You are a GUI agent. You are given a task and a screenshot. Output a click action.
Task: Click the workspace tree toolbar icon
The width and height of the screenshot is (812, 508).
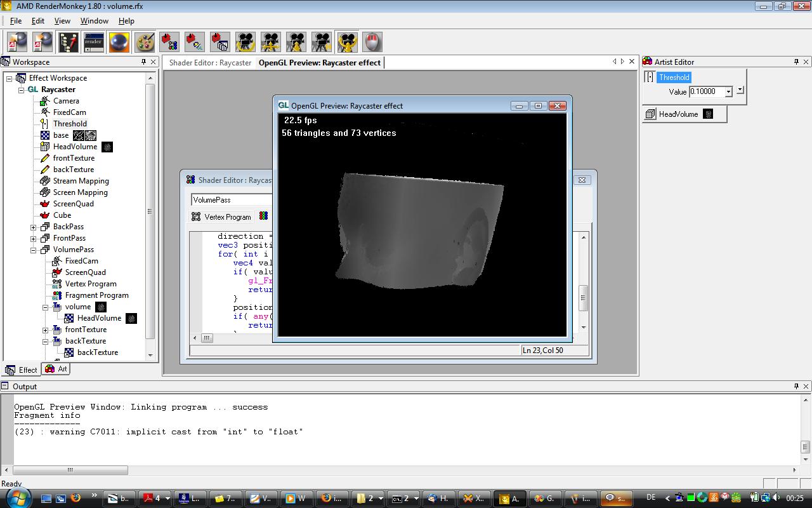(x=68, y=42)
